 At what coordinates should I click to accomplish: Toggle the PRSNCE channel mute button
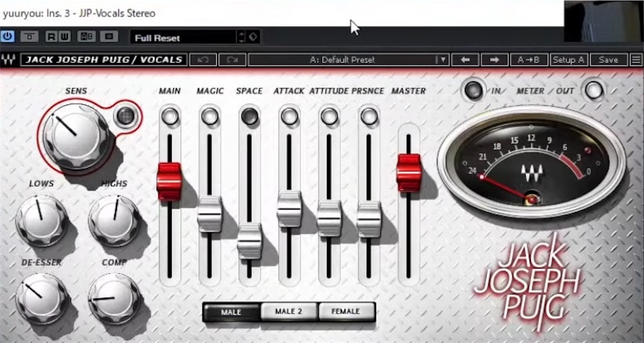click(369, 116)
